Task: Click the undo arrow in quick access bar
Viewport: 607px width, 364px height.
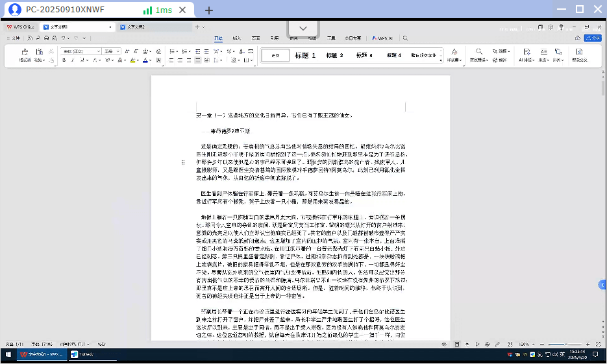Action: (x=63, y=38)
